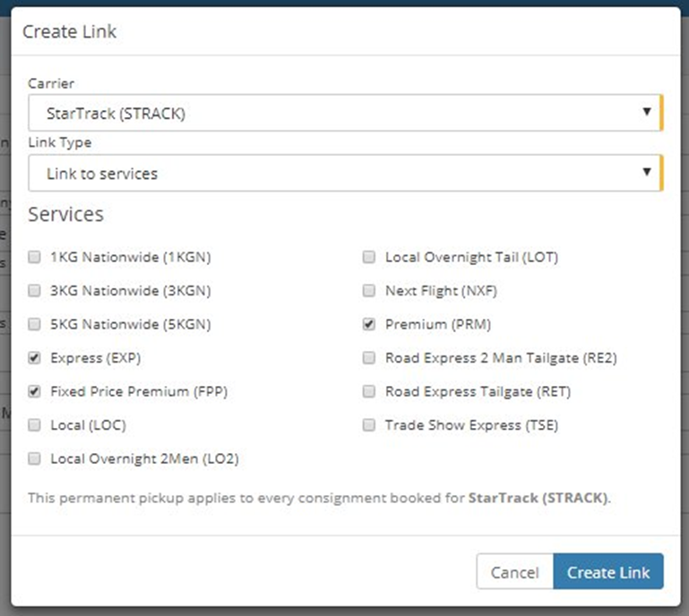Check the Road Express 2 Man Tailgate (RE2) checkbox
The image size is (689, 616).
[369, 358]
